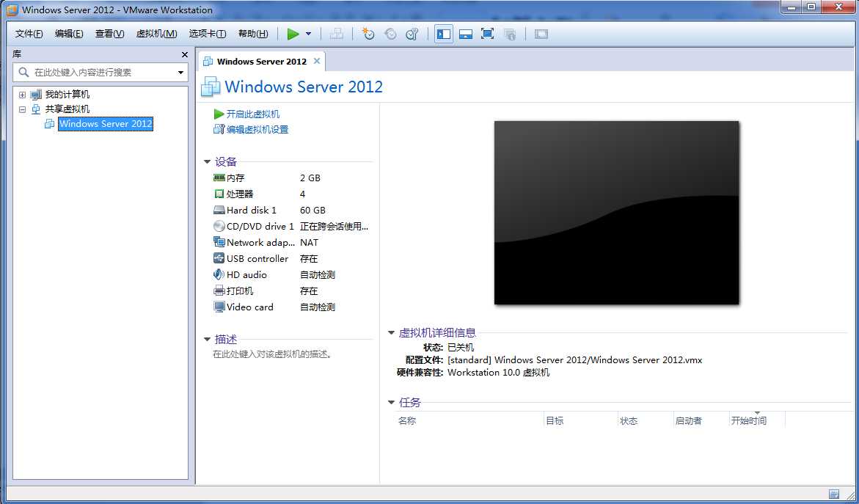Click the 正在跨会话使用 CD/DVD value
This screenshot has height=504, width=859.
tap(335, 226)
